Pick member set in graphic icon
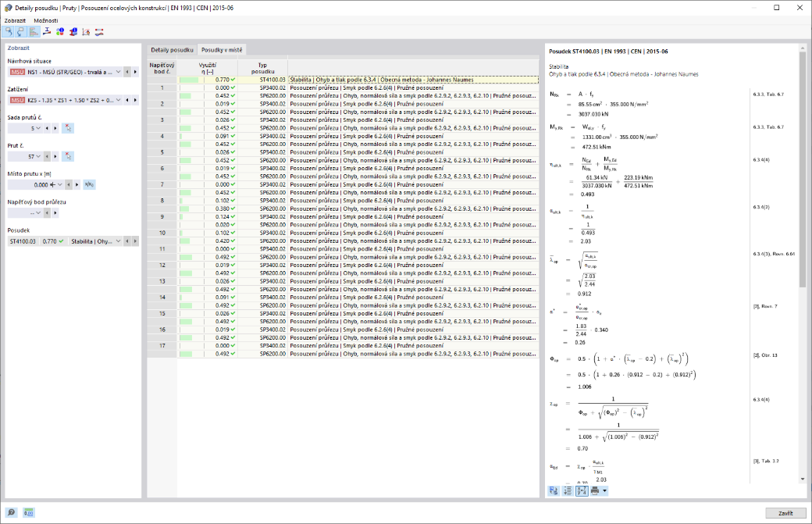Viewport: 812px width, 524px height. 68,128
